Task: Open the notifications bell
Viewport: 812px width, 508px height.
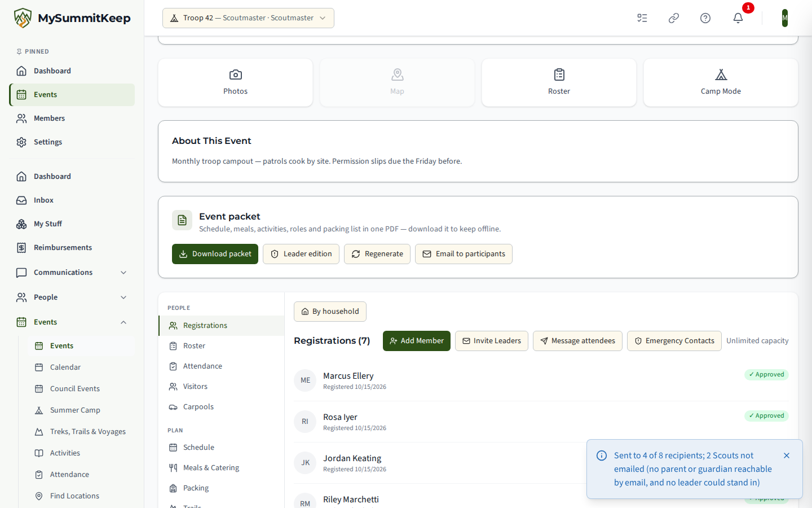Action: click(738, 18)
